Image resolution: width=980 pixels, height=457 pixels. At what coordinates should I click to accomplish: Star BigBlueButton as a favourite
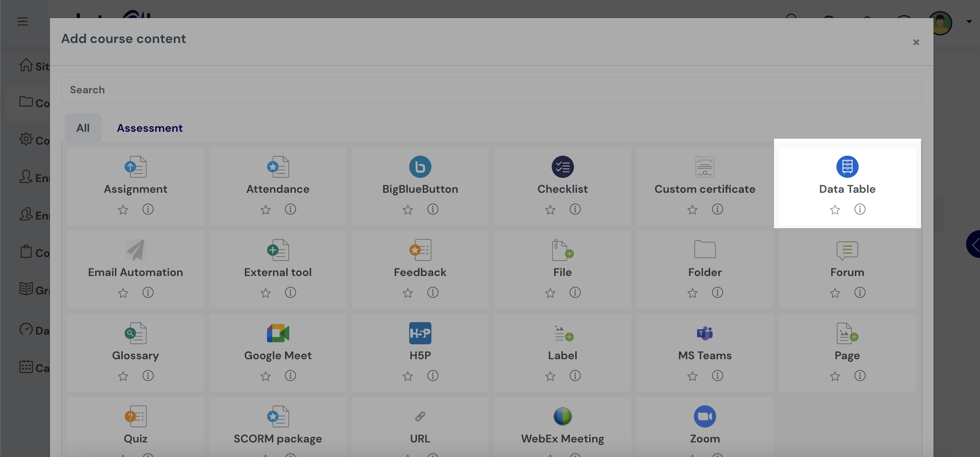pyautogui.click(x=407, y=210)
